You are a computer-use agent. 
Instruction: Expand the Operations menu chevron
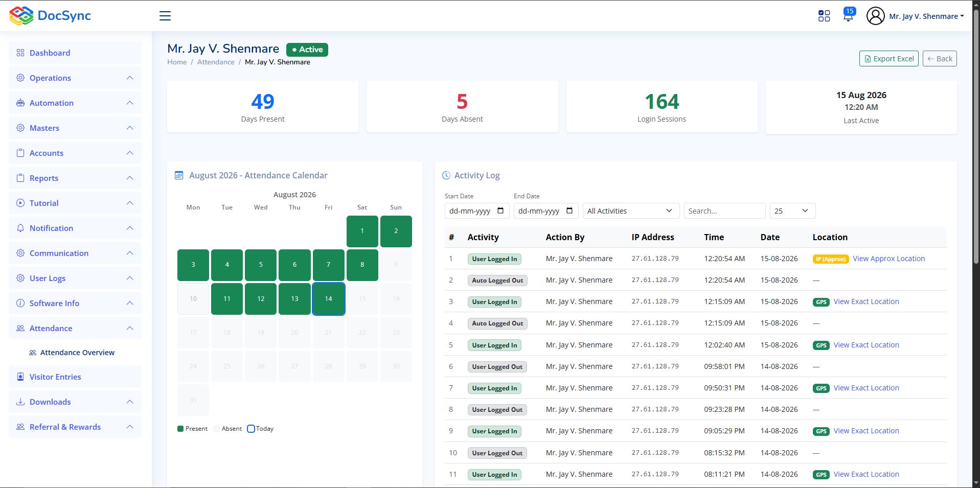[130, 78]
